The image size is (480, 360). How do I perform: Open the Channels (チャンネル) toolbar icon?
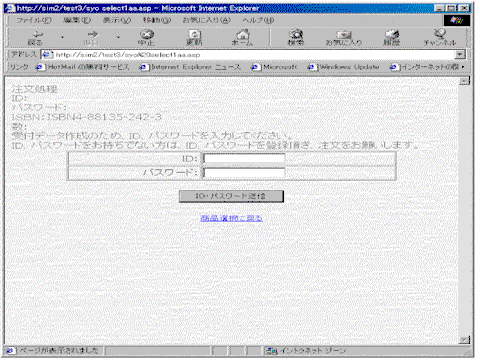click(x=440, y=38)
